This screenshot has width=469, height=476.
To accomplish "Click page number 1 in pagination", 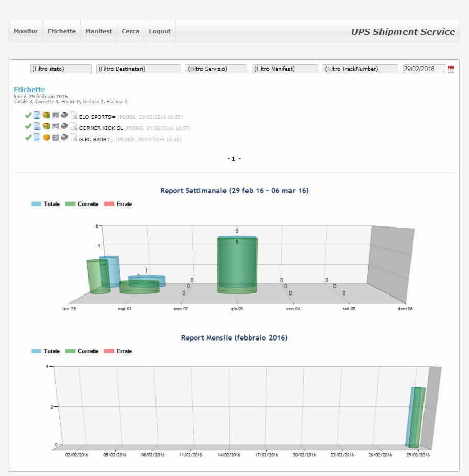I will (233, 159).
